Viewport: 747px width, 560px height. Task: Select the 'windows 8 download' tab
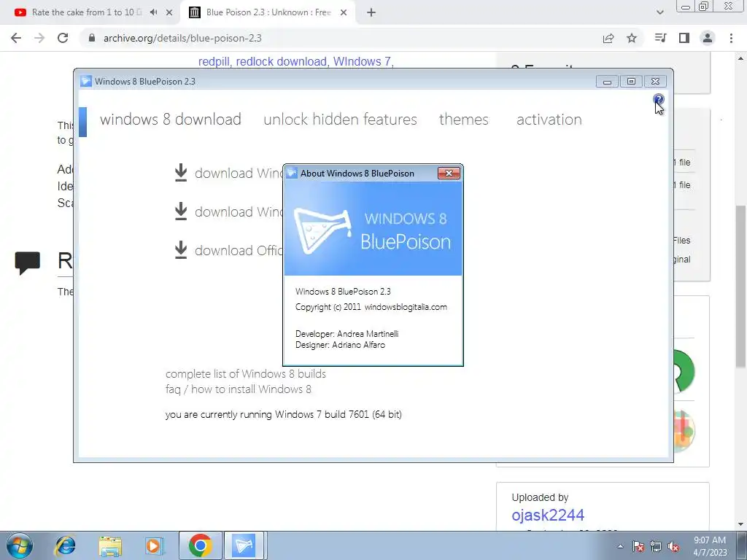[171, 120]
